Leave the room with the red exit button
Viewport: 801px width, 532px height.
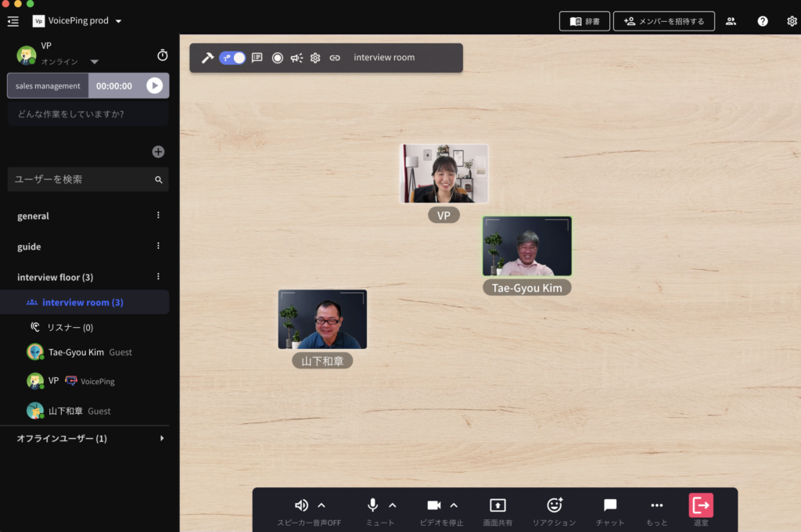click(x=701, y=505)
